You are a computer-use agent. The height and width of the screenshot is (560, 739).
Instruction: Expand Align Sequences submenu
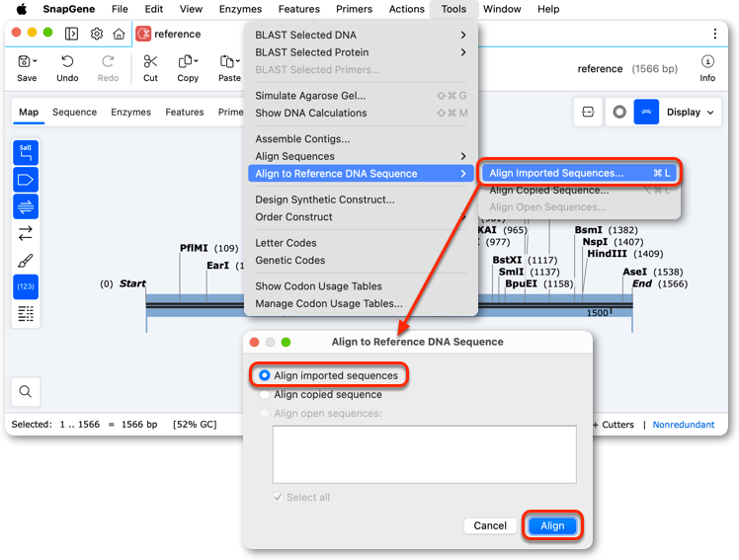point(463,156)
